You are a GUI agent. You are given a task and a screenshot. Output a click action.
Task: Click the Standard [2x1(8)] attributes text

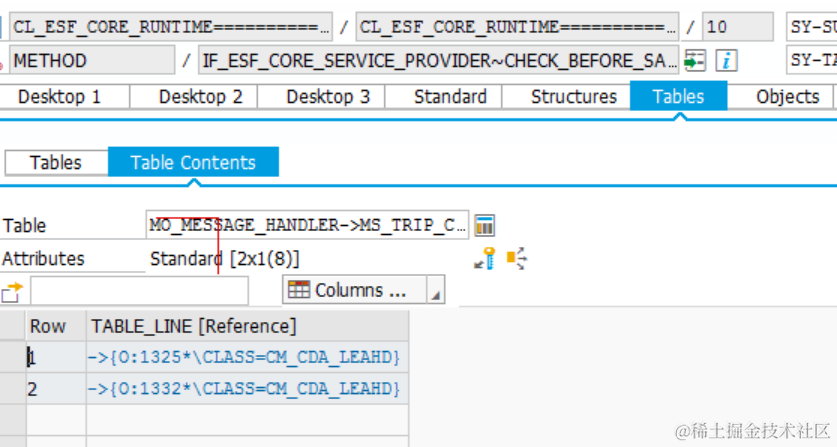pos(224,258)
